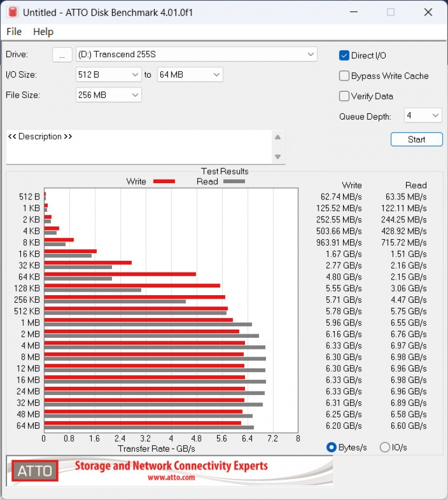Click the 2.77 GB/s write value

point(344,265)
